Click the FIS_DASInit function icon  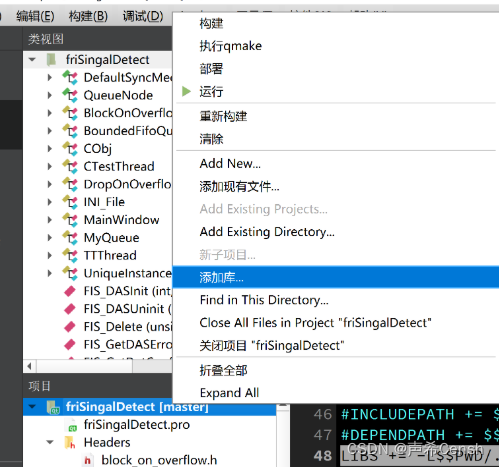[70, 291]
